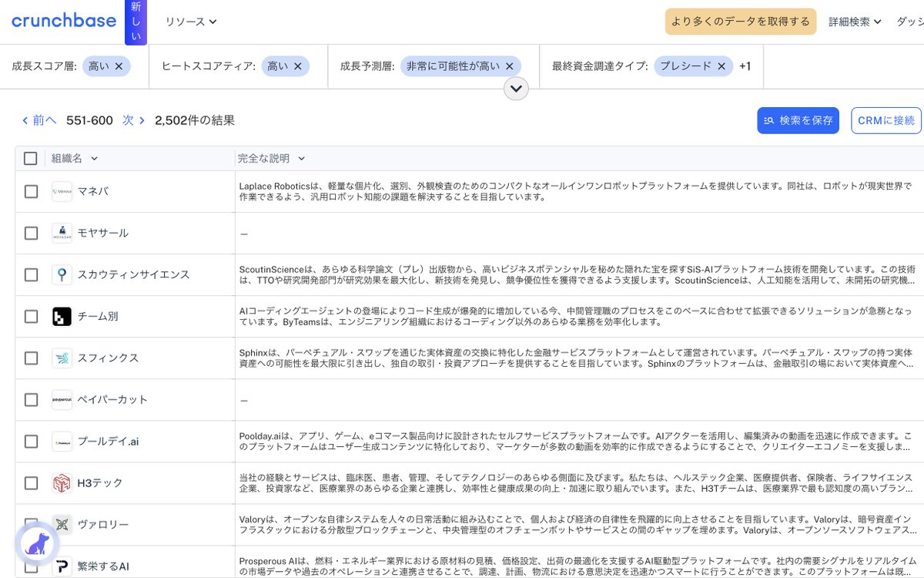Viewport: 924px width, 578px height.
Task: Click the マネバ company logo
Action: pyautogui.click(x=62, y=191)
